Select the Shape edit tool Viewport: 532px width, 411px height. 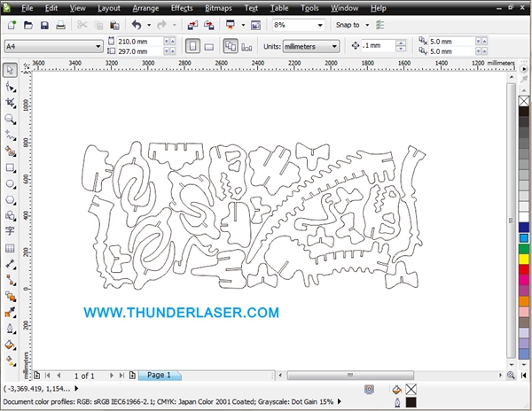point(10,87)
